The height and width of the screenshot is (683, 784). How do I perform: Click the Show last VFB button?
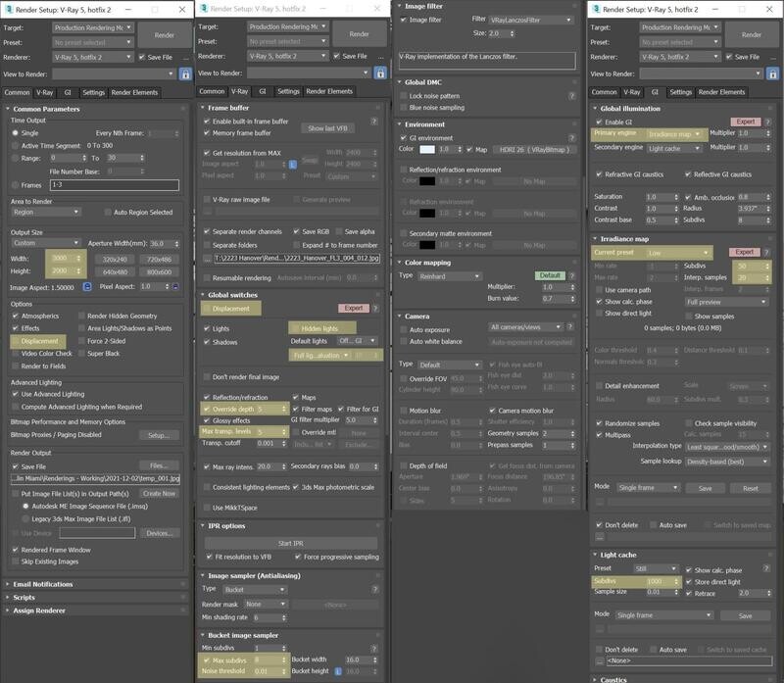(x=328, y=125)
